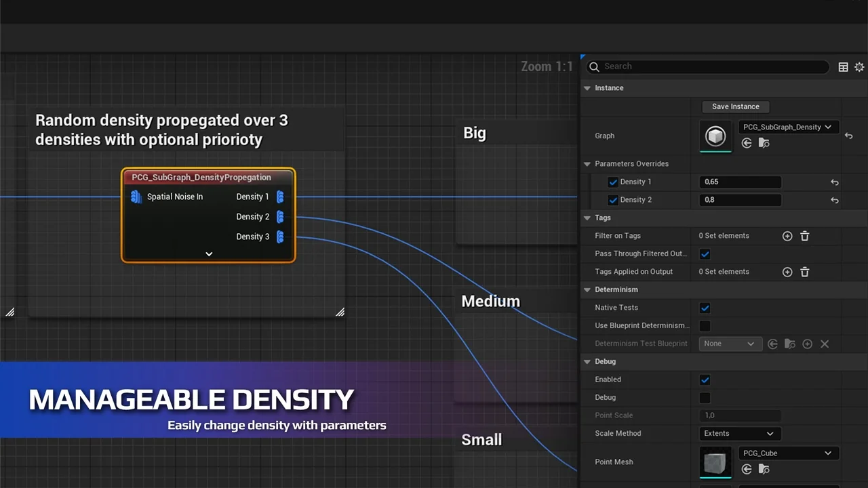Uncheck the Native Tests checkbox
This screenshot has width=868, height=488.
705,308
